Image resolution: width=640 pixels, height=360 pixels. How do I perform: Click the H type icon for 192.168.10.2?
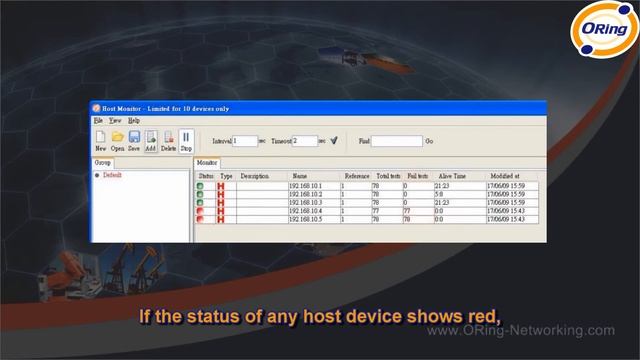221,194
